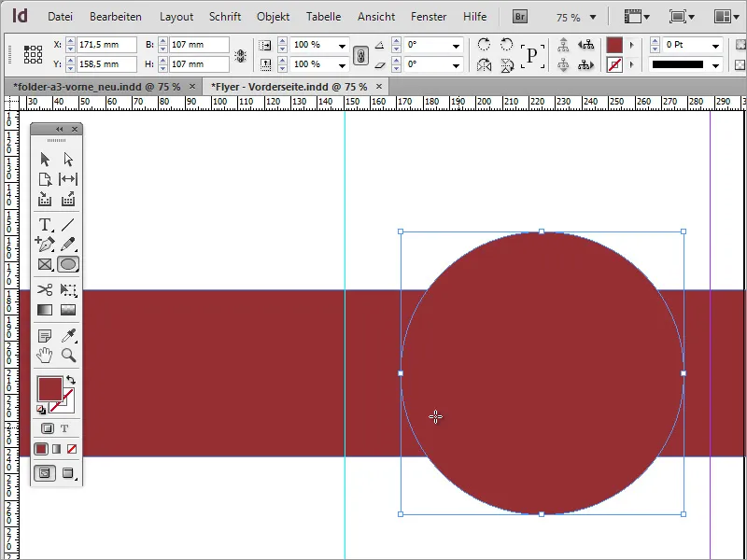Select the Gap tool

coord(68,179)
